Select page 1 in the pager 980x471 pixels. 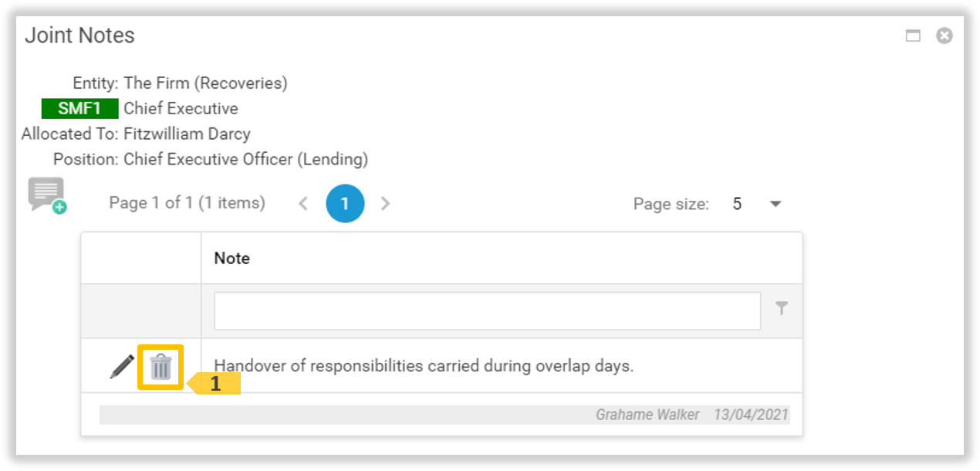tap(345, 204)
